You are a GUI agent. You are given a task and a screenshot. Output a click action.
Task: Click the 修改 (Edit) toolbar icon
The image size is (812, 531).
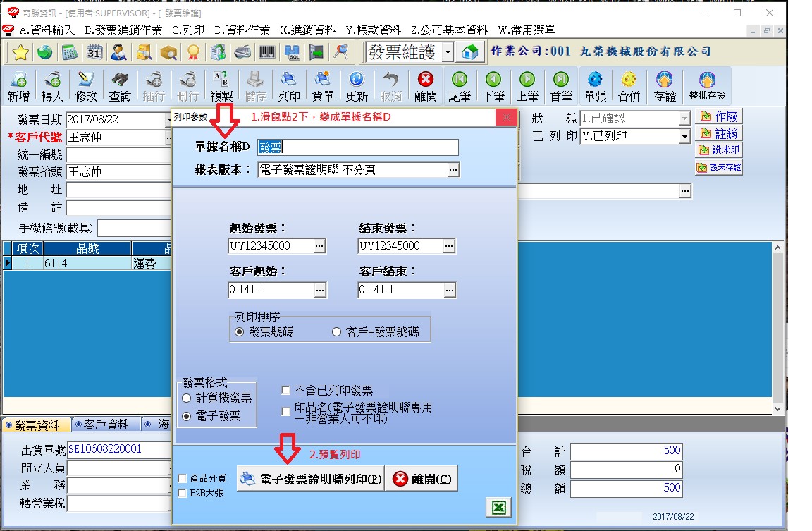coord(86,85)
